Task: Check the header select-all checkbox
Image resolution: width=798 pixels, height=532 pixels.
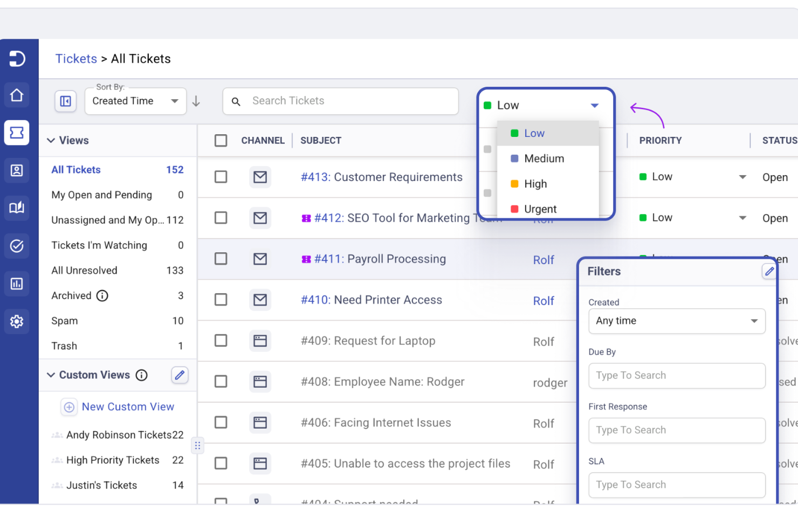Action: [221, 140]
